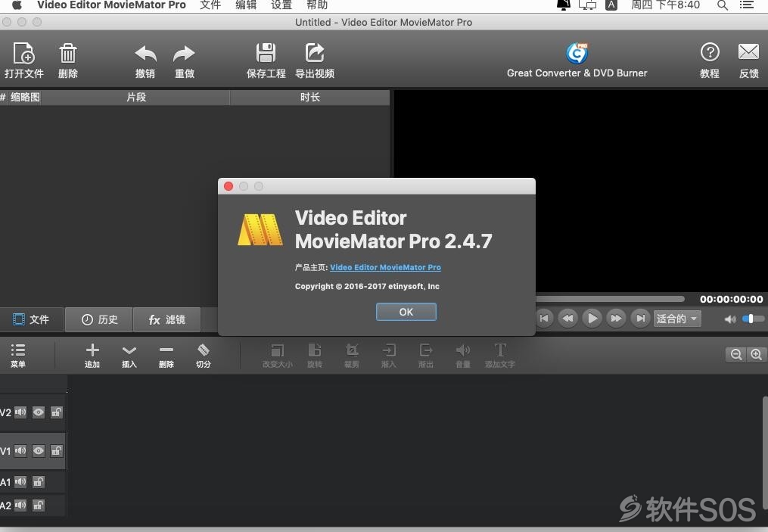The width and height of the screenshot is (768, 532).
Task: Click OK in the about dialog
Action: [x=406, y=312]
